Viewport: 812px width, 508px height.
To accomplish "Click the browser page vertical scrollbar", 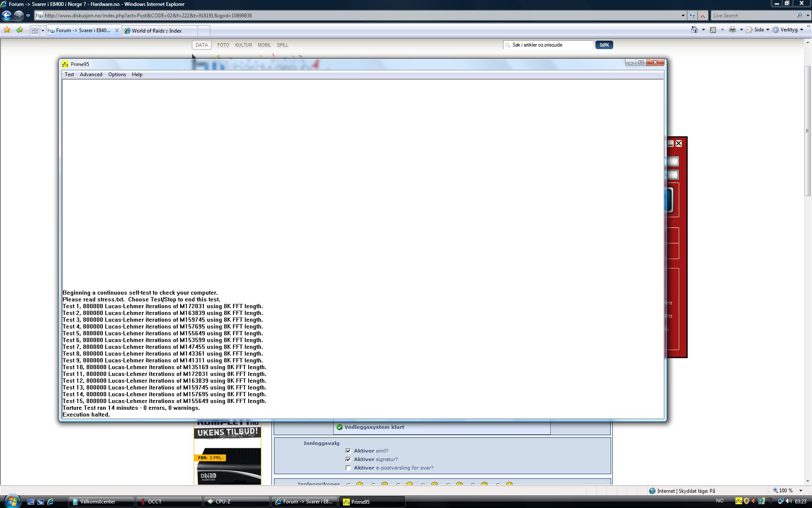I will pyautogui.click(x=808, y=131).
